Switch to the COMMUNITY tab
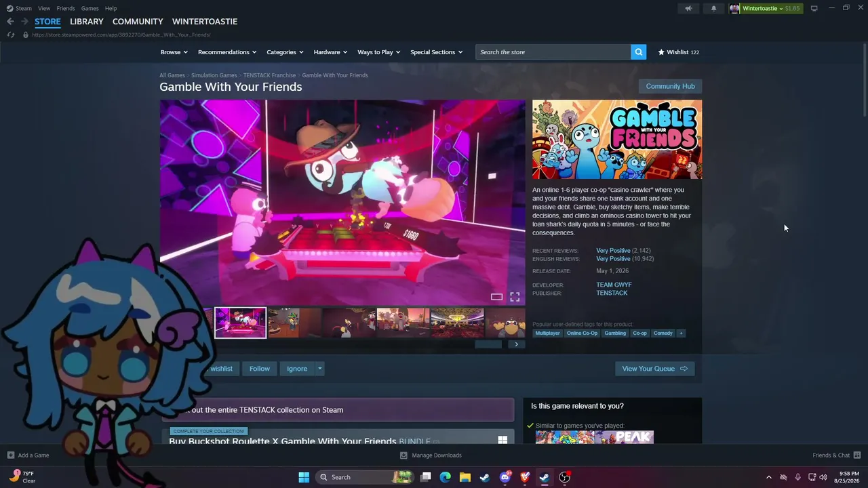The width and height of the screenshot is (868, 488). 138,22
